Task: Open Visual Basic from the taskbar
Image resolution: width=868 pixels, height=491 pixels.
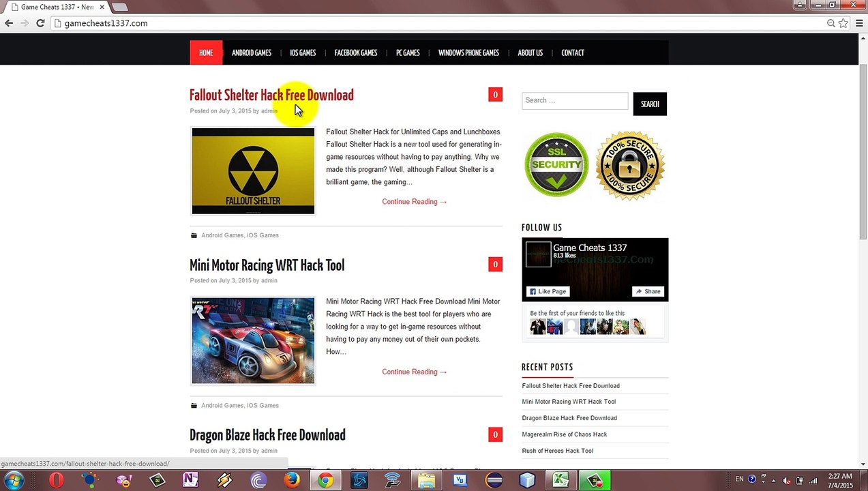Action: pyautogui.click(x=460, y=481)
